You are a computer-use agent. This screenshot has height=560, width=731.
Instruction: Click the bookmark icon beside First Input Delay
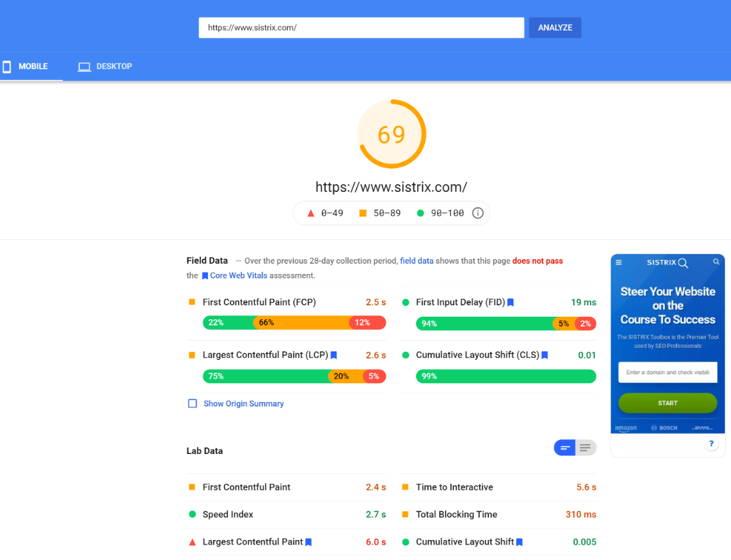click(510, 302)
